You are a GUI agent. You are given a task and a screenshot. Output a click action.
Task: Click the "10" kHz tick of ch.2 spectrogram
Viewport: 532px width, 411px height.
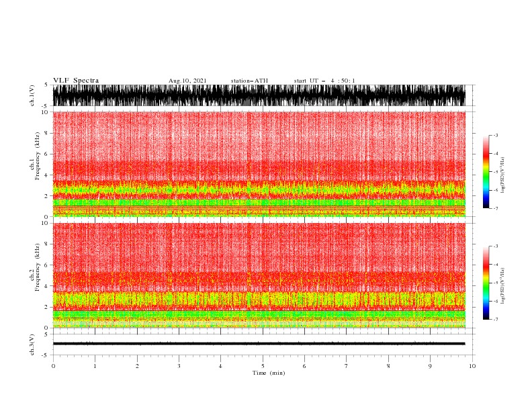(45, 223)
